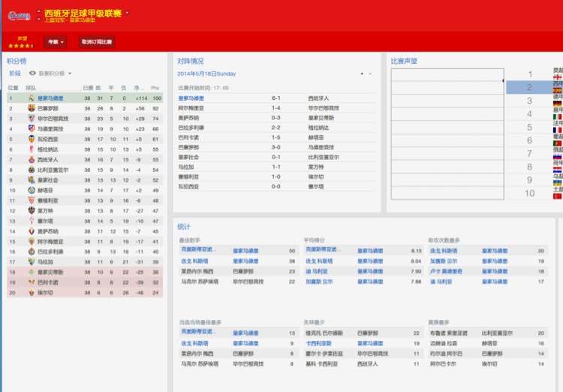Click the Barcelona crest in league table
Viewport: 563px width, 392px height.
(x=32, y=108)
